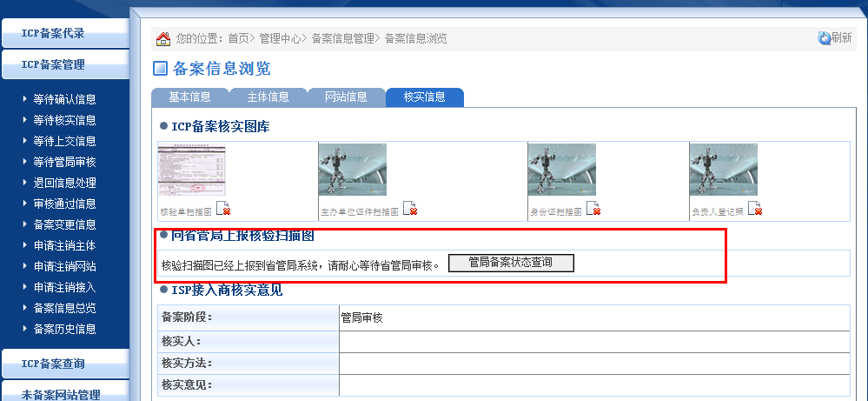Open 等待确认信息 in the sidebar
The image size is (868, 401).
click(65, 99)
